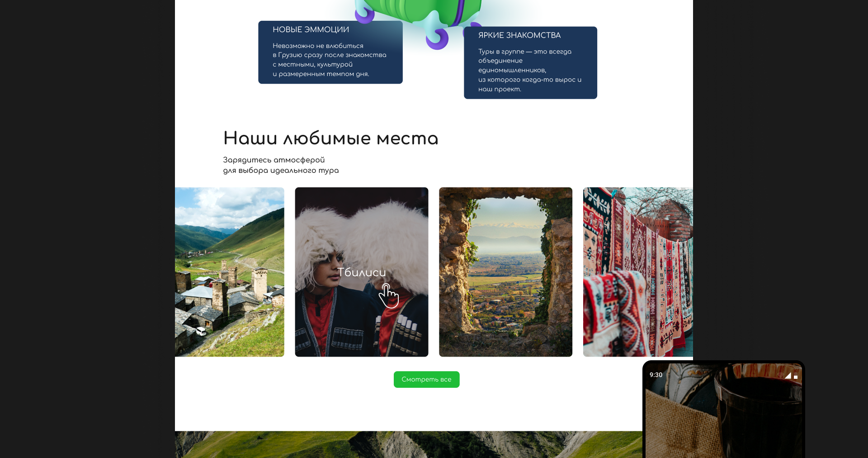Screen dimensions: 868x458
Task: Click the white hand pointer icon
Action: pyautogui.click(x=388, y=296)
